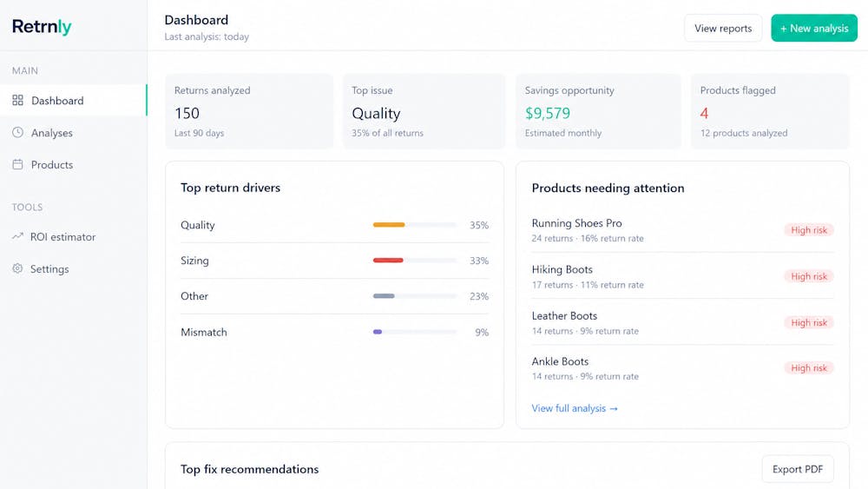This screenshot has height=489, width=868.
Task: Click the Mismatch purple progress bar
Action: click(x=378, y=333)
